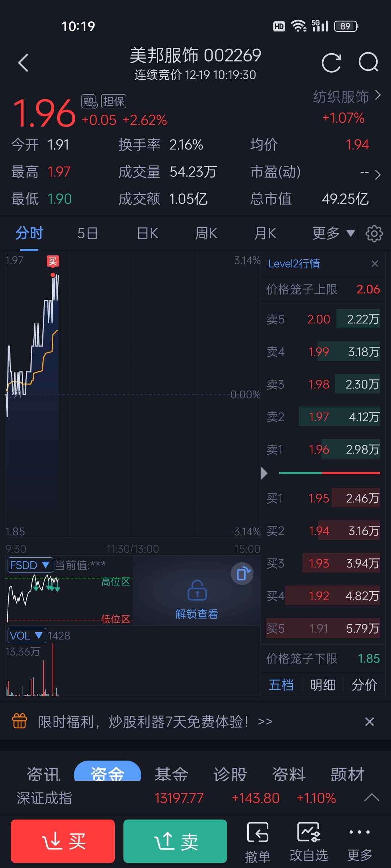Click the rotate-screen landscape icon
This screenshot has height=868, width=391.
pos(242,574)
